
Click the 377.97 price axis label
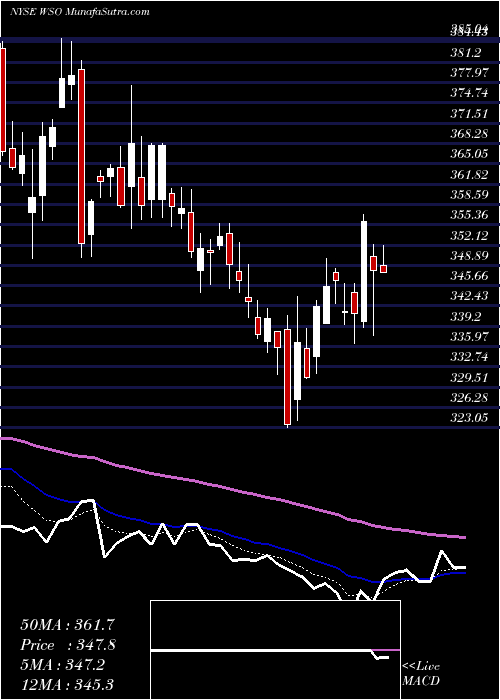(471, 73)
